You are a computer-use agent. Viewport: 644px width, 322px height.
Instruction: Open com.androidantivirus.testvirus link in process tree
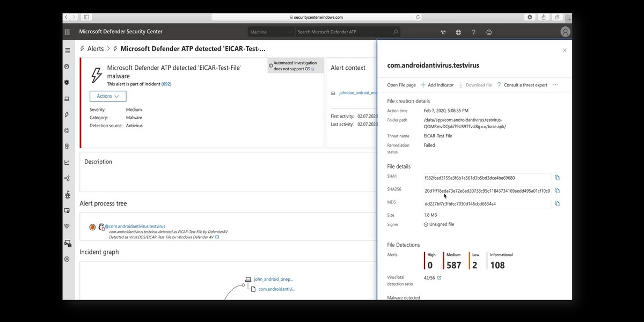tap(137, 226)
